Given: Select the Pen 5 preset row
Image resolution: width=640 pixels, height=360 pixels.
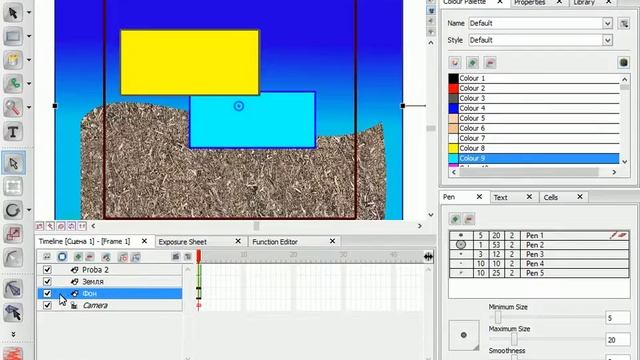Looking at the screenshot, I should coord(539,273).
